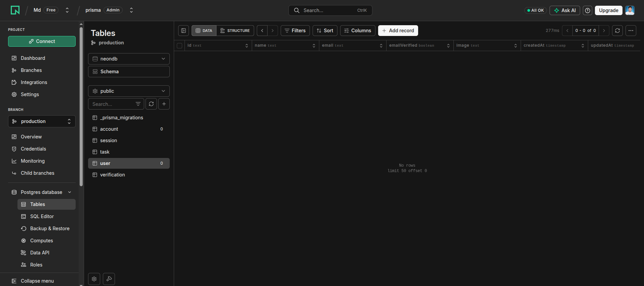
Task: Go to next page of records
Action: click(604, 31)
